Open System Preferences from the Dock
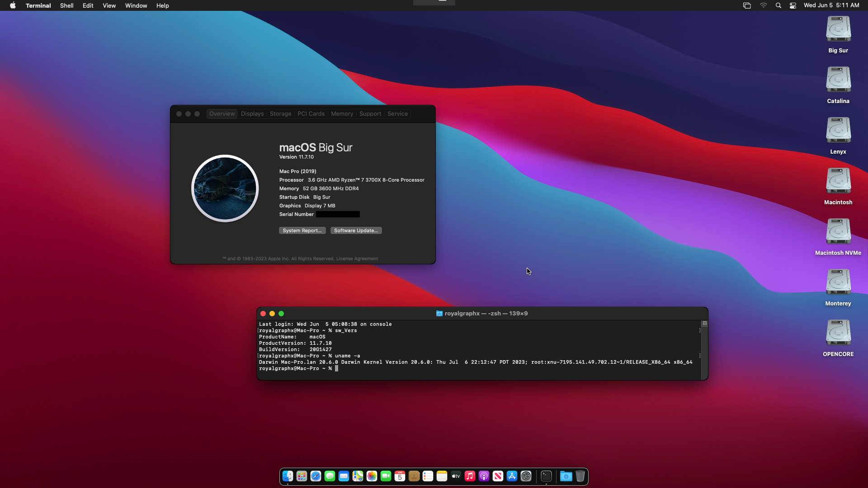This screenshot has height=488, width=868. 526,476
